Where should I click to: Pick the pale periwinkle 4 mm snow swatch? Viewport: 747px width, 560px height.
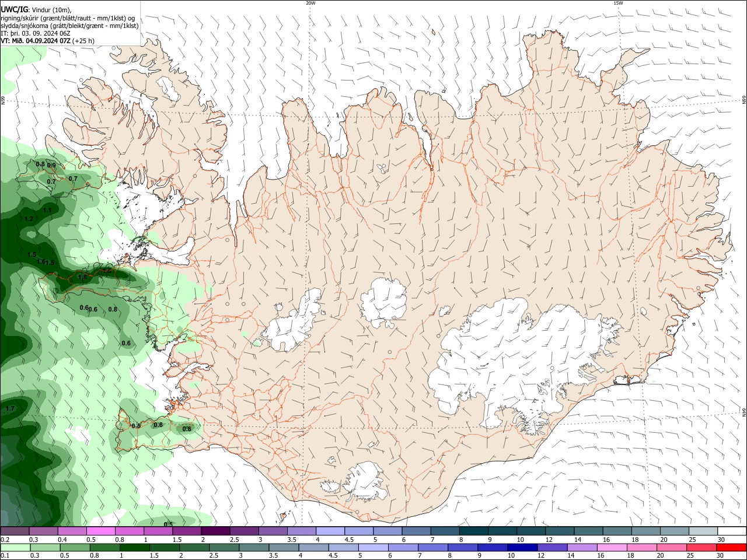[330, 531]
